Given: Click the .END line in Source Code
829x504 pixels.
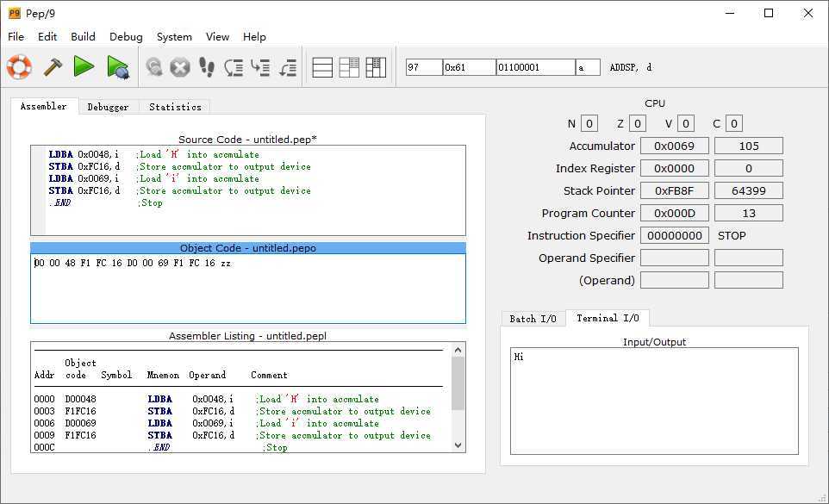Looking at the screenshot, I should (106, 202).
